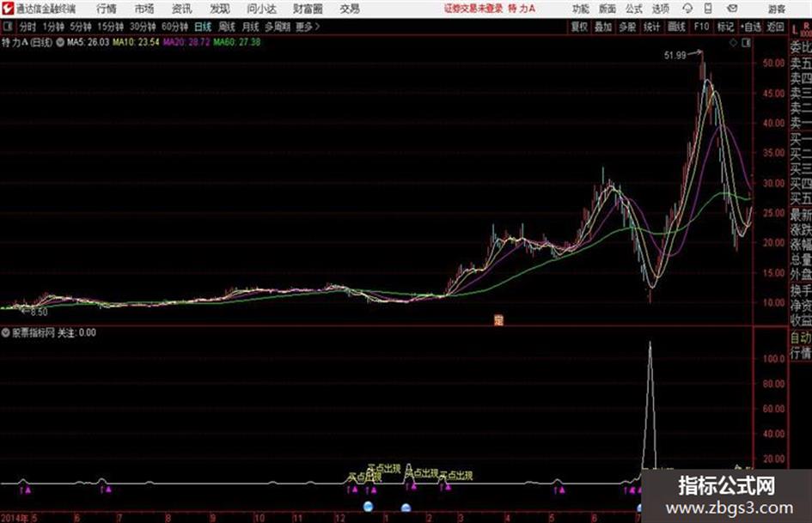Click the 统计 statistics toolbar button
812x523 pixels.
coord(652,27)
